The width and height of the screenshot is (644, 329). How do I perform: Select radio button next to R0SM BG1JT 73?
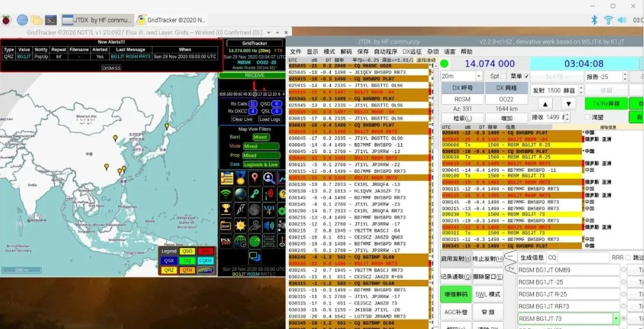coord(624,318)
